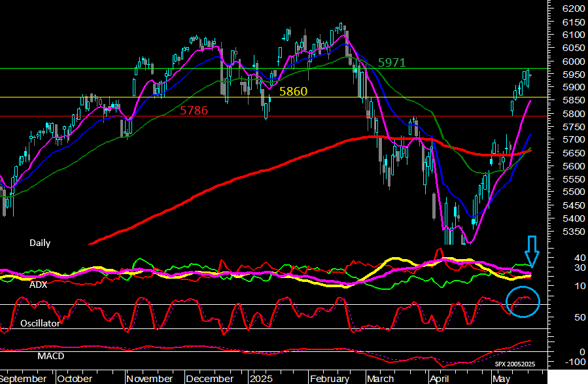
Task: Click the MACD indicator label
Action: pos(50,356)
